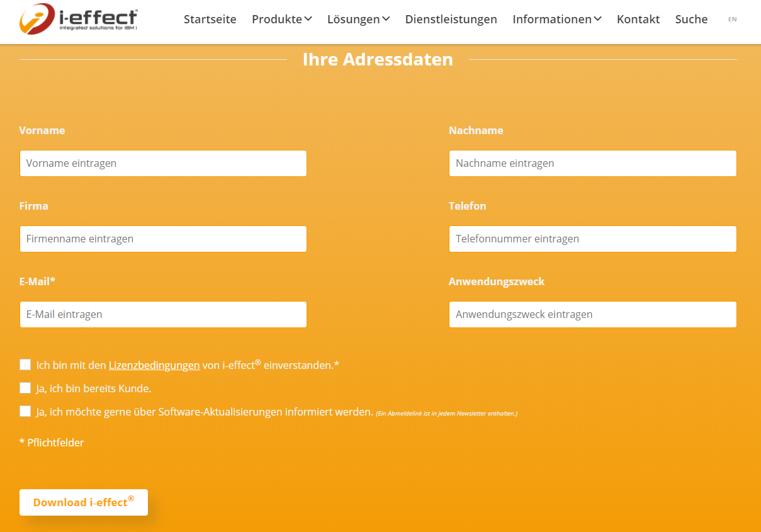This screenshot has height=532, width=761.
Task: Enable Software-Aktualisierungen newsletter checkbox
Action: [x=25, y=412]
